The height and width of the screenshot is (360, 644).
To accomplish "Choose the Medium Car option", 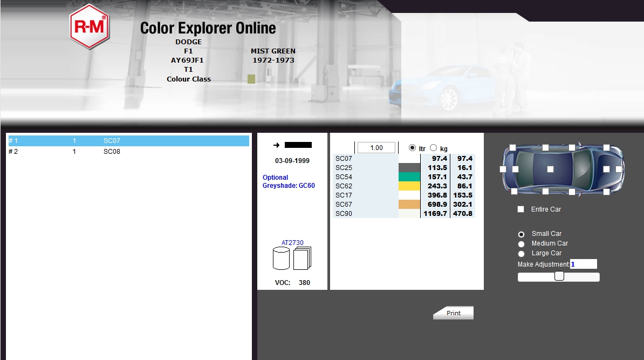I will (x=521, y=244).
